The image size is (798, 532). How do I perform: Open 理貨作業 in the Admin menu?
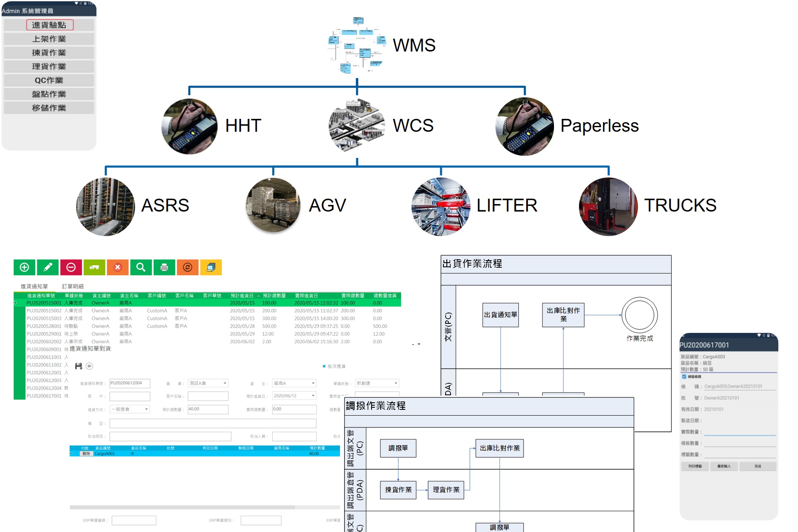(x=49, y=66)
